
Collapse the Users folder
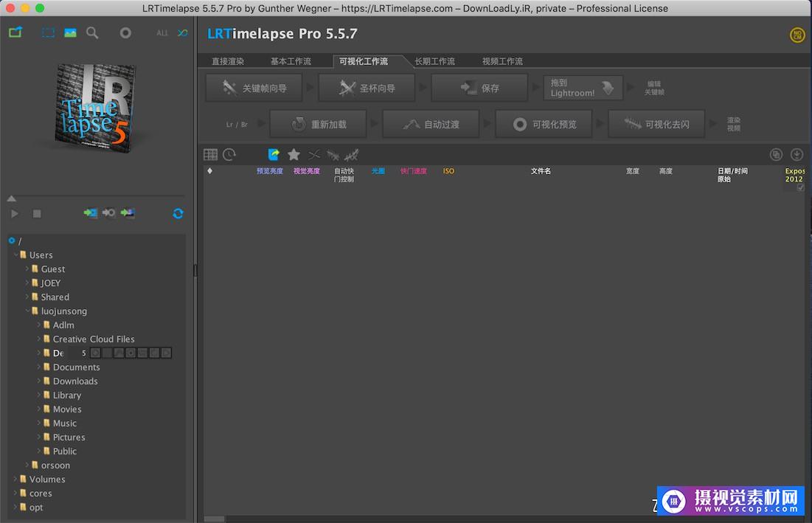pos(15,254)
